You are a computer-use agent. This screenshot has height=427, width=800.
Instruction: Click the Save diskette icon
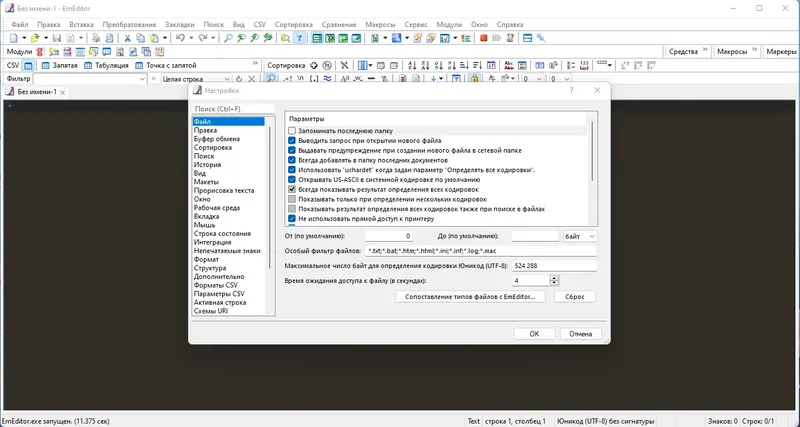tap(57, 38)
